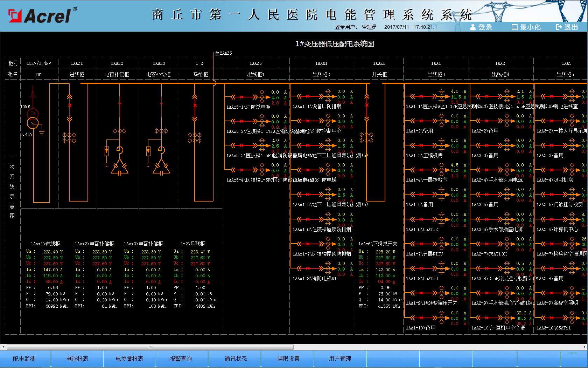
Task: Click the lightning arrester icon above the transformer
Action: click(33, 94)
